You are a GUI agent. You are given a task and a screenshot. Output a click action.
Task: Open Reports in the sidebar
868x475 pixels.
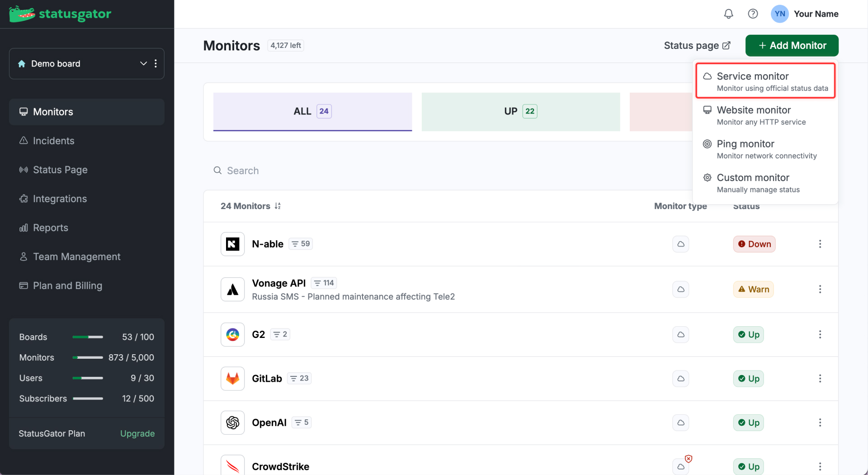87,228
